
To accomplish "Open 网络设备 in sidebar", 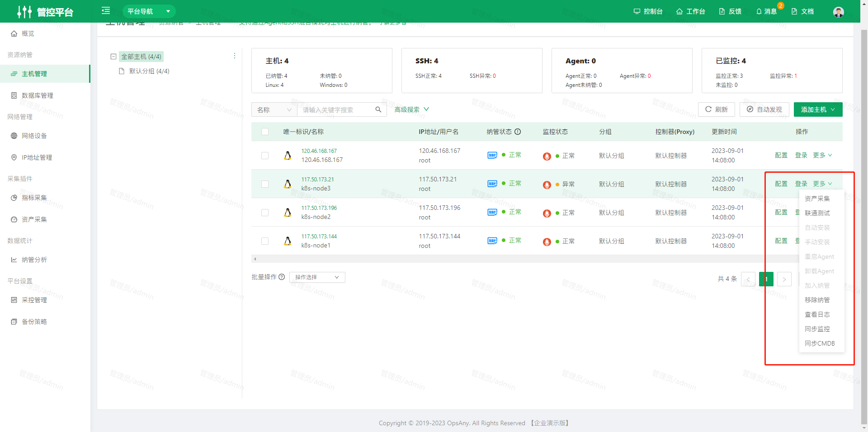I will [x=45, y=136].
